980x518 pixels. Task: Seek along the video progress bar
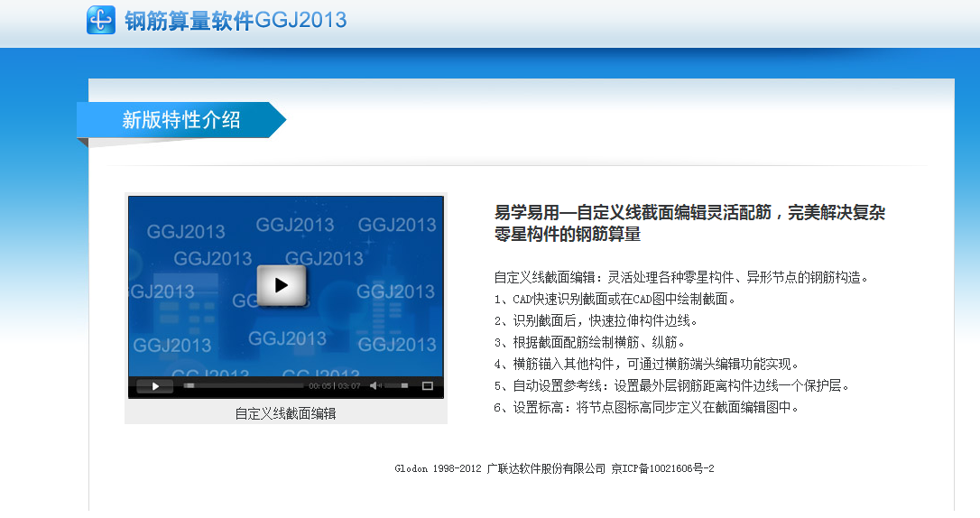pyautogui.click(x=244, y=386)
